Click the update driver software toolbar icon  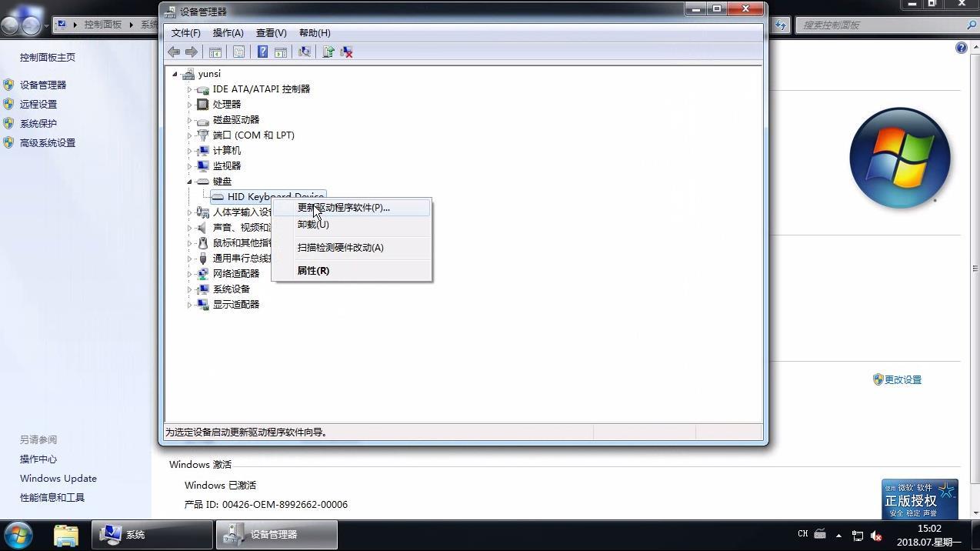[x=328, y=52]
